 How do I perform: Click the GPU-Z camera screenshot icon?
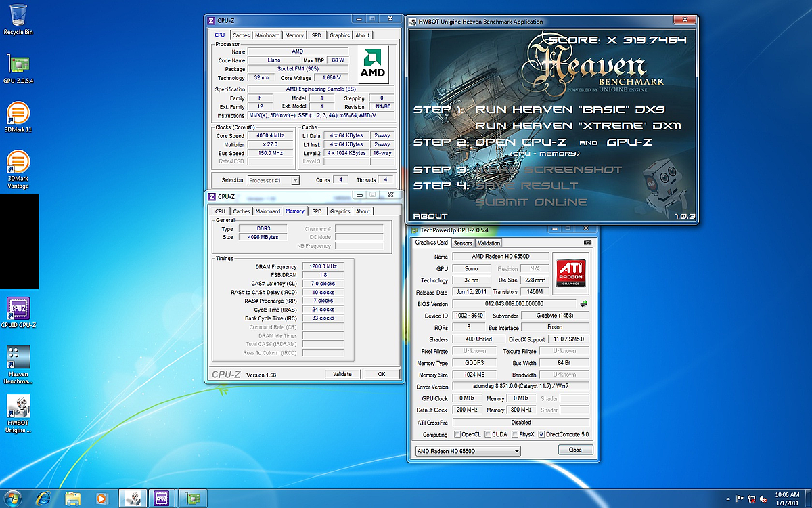(x=587, y=242)
